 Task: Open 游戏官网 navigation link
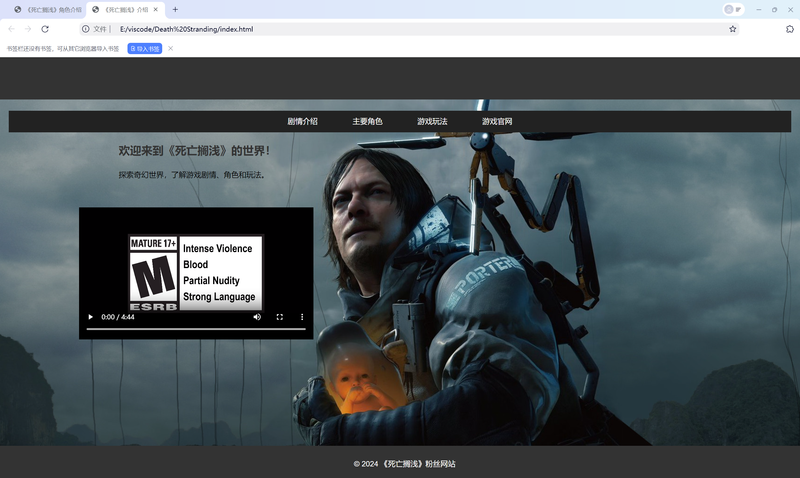[497, 121]
